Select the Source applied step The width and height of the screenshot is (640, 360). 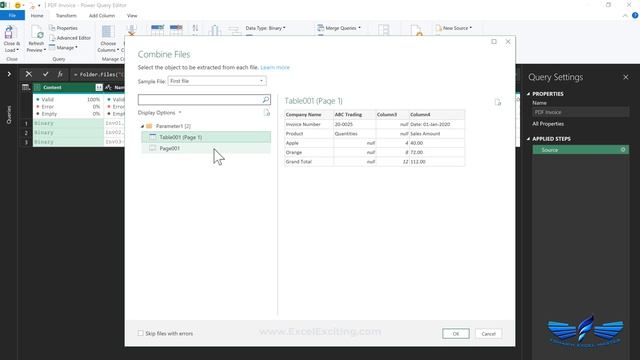(580, 150)
